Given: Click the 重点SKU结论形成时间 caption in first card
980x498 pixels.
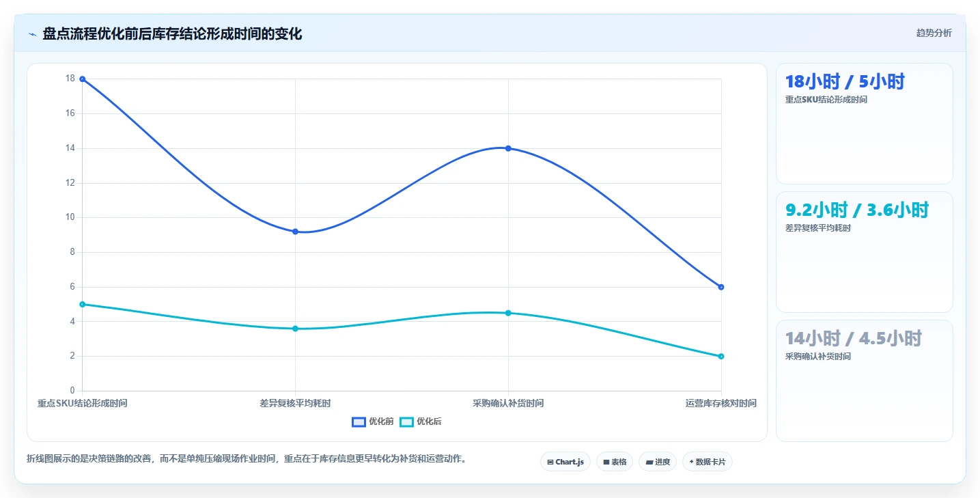Looking at the screenshot, I should click(826, 100).
